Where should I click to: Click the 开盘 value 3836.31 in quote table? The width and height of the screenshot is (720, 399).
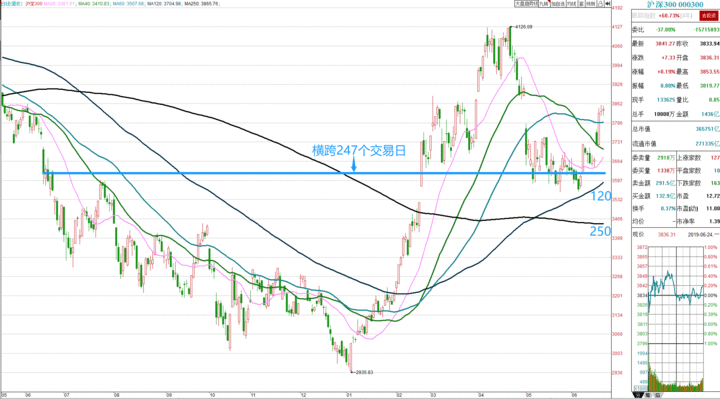710,58
